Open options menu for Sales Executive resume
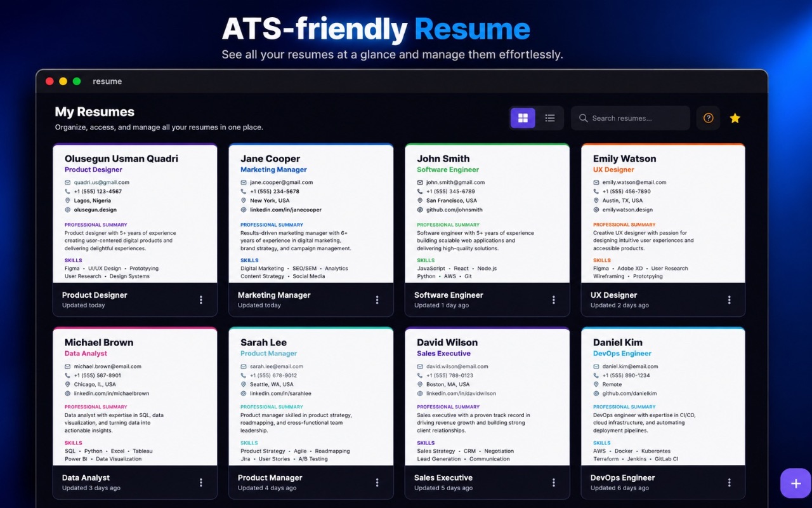The height and width of the screenshot is (508, 812). coord(553,483)
